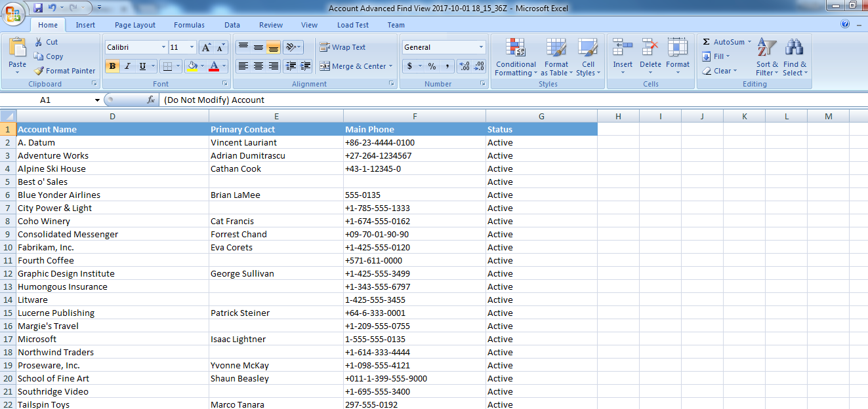
Task: Open the Data tab
Action: (x=232, y=25)
